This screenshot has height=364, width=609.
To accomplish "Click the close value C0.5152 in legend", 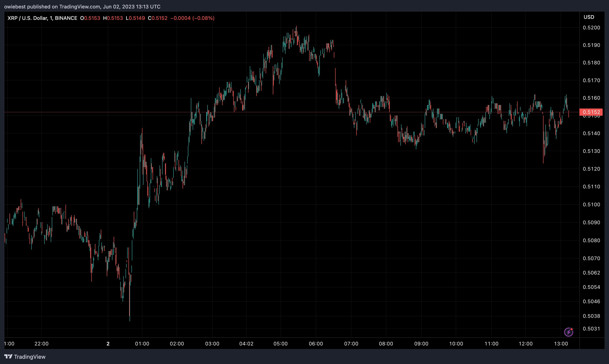I will tap(158, 18).
